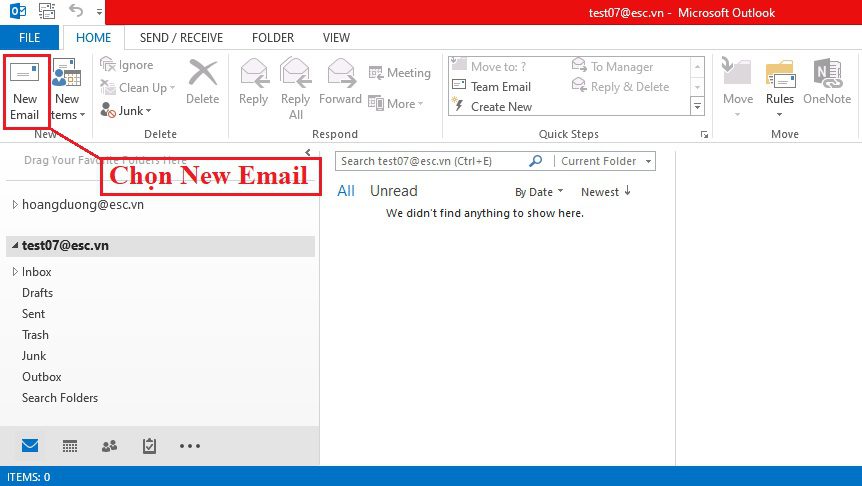Switch to the VIEW tab
The image size is (862, 486).
click(x=336, y=37)
